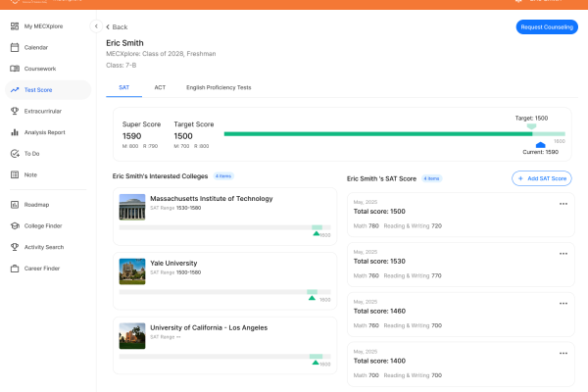The height and width of the screenshot is (392, 588).
Task: Go back using the Back link
Action: pyautogui.click(x=117, y=27)
